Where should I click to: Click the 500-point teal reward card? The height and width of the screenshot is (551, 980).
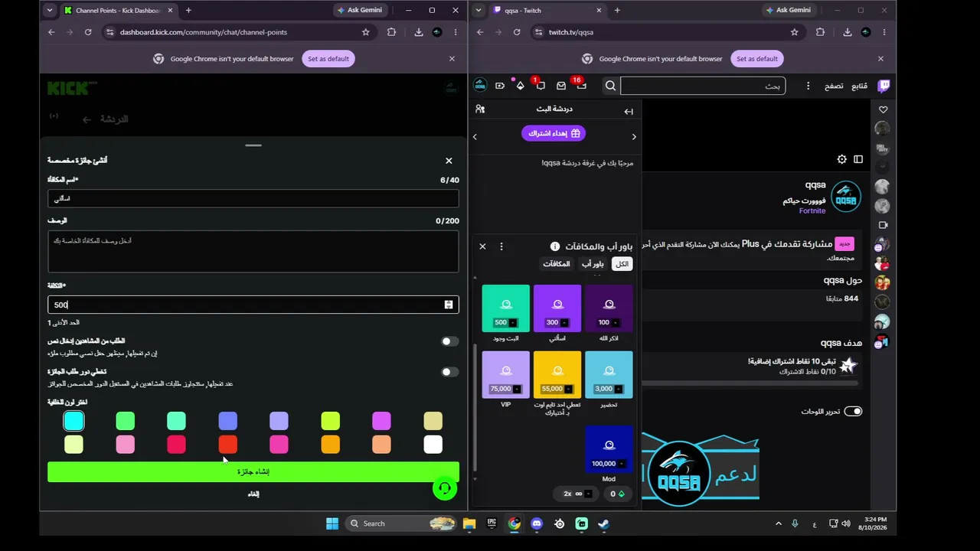coord(505,308)
